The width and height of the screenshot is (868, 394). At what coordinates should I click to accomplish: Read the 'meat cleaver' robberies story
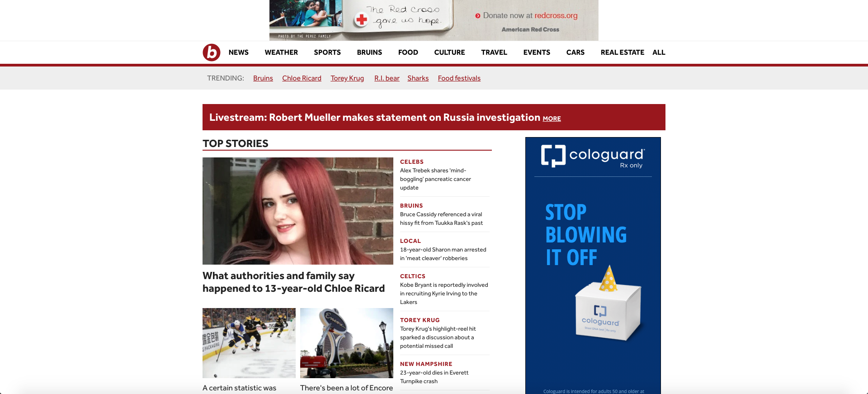coord(443,254)
